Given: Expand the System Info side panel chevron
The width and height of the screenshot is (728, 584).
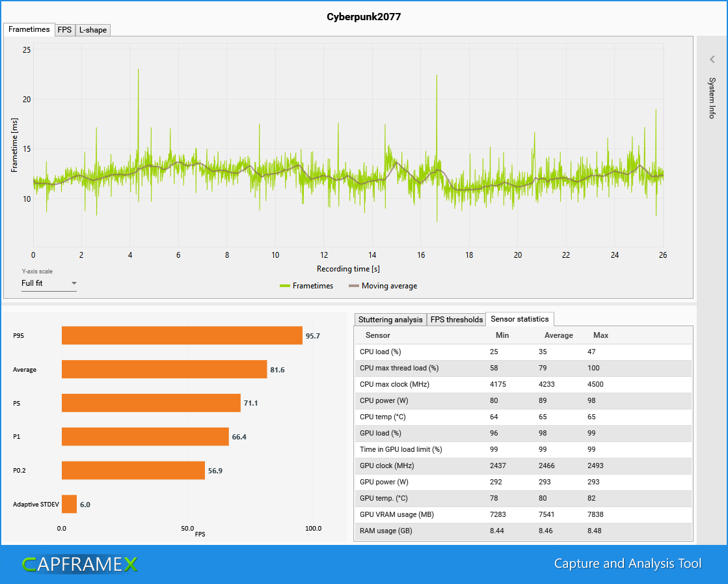Looking at the screenshot, I should click(712, 59).
